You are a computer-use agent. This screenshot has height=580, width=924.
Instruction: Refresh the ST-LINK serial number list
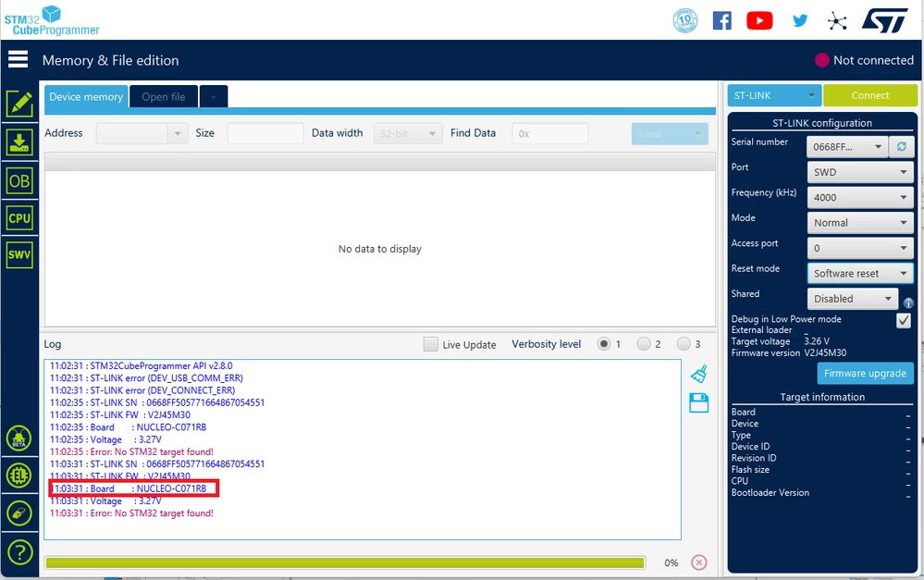coord(902,146)
